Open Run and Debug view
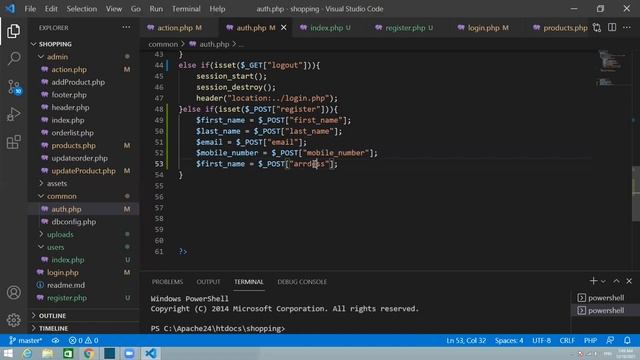The image size is (640, 360). click(13, 114)
